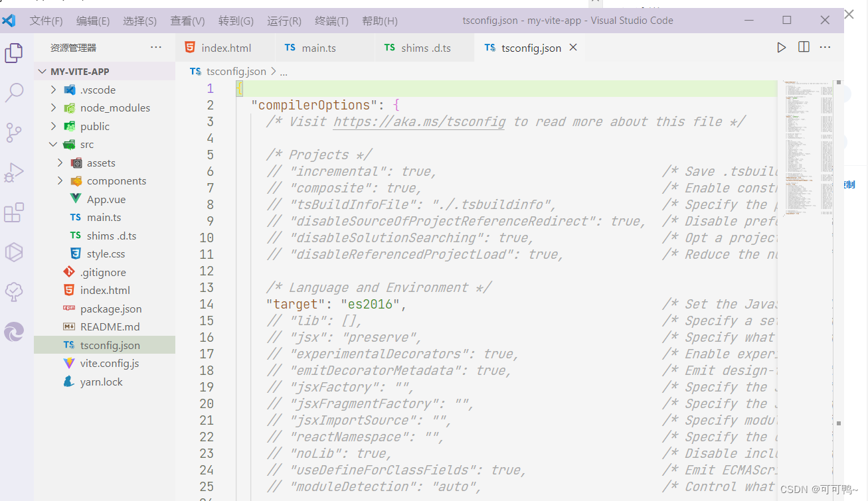Open main.ts in the explorer
Image resolution: width=868 pixels, height=501 pixels.
(x=104, y=217)
